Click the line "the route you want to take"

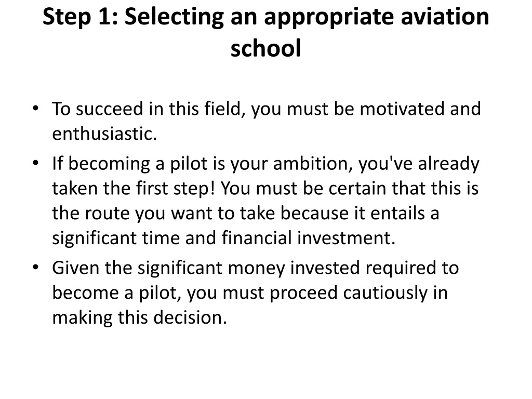pos(246,214)
